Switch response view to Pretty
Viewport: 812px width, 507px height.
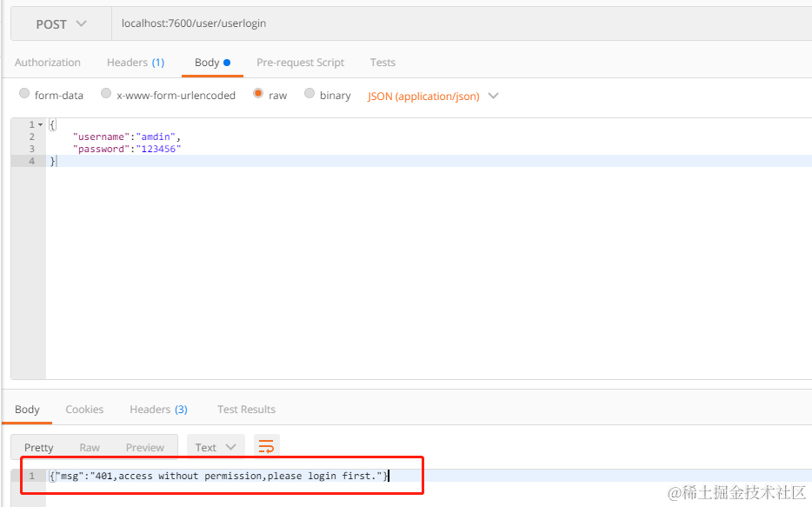pos(39,448)
